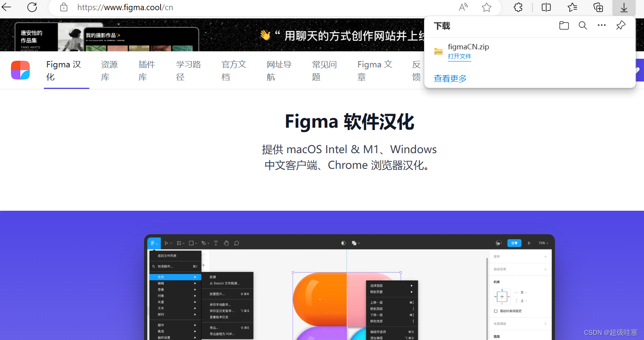The width and height of the screenshot is (644, 340).
Task: Open the 网址导航 page
Action: (x=279, y=71)
